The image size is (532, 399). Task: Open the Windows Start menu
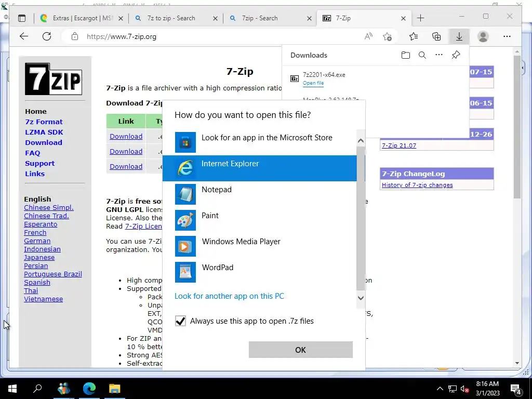pos(12,389)
